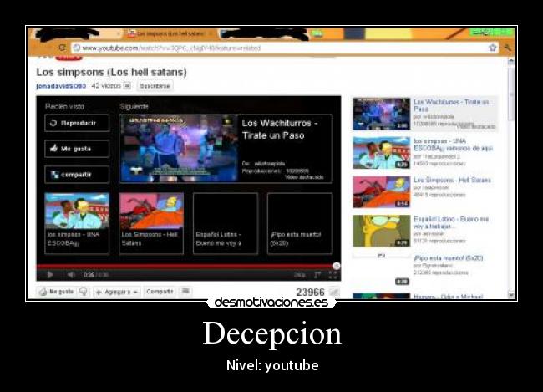This screenshot has width=543, height=392.
Task: Like the video with Me gusta below the player
Action: point(57,292)
